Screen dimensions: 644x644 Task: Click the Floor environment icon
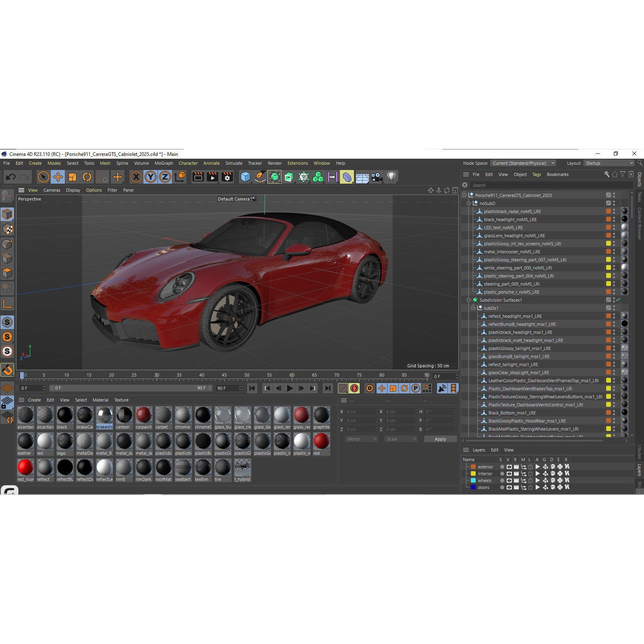362,177
